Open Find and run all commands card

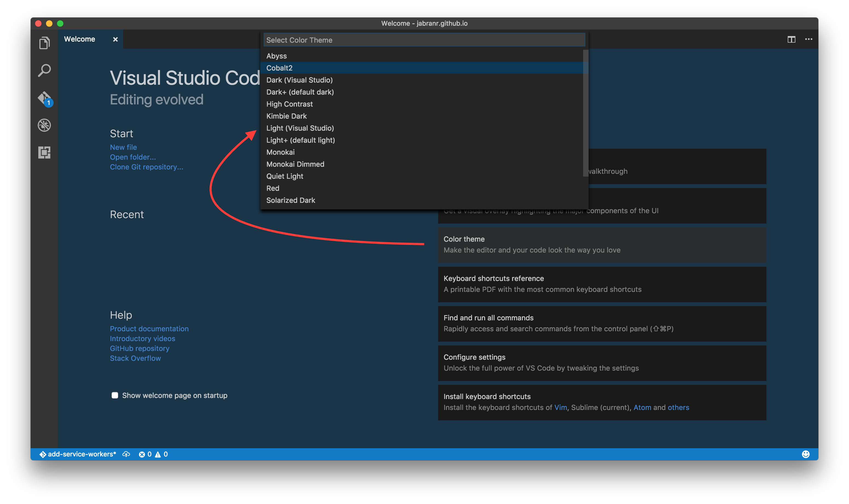coord(602,324)
